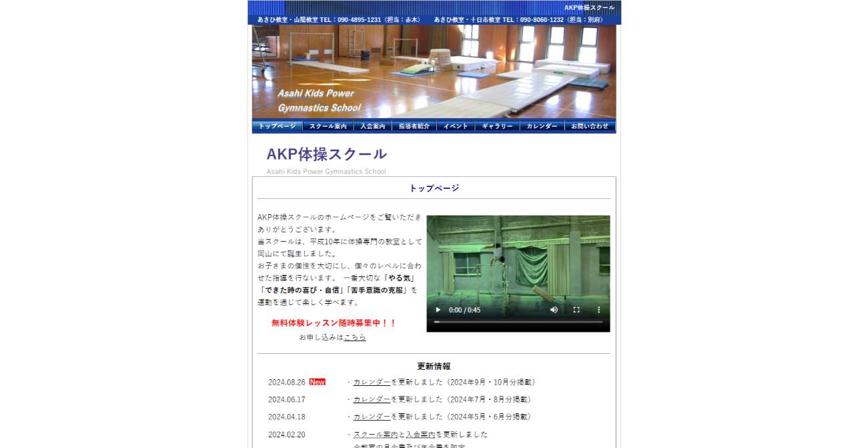Play the gymnastics school video

point(438,310)
